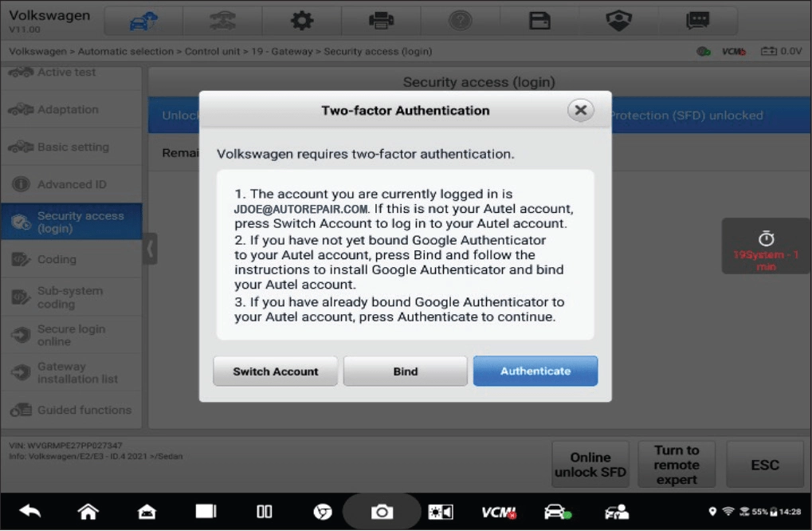Click the Bind button
Viewport: 812px width, 531px height.
[x=405, y=371]
